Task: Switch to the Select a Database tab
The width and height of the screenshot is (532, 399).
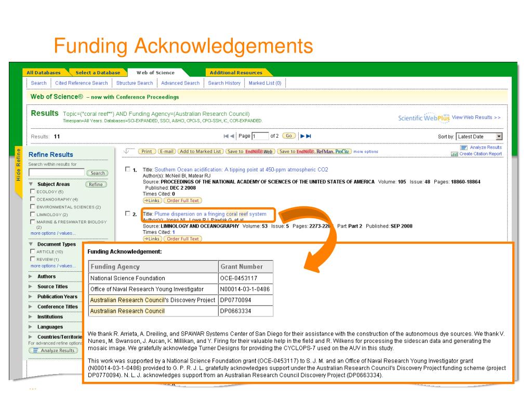Action: [x=98, y=73]
